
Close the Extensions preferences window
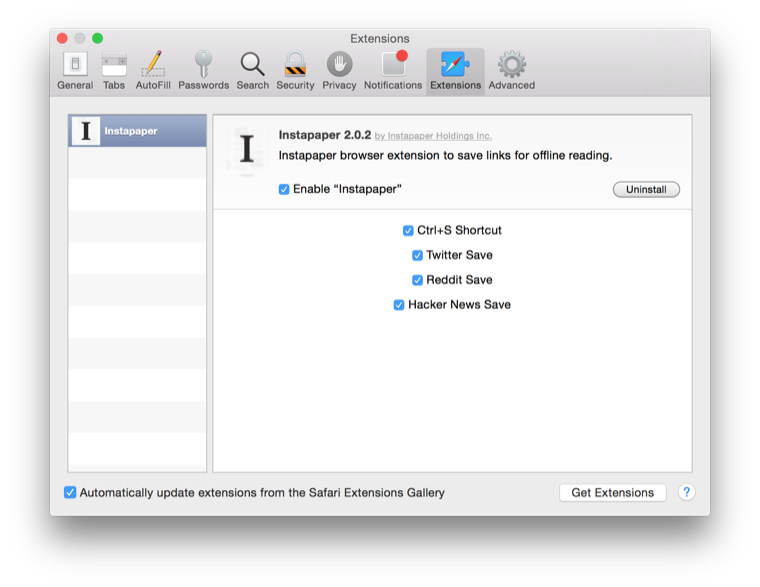point(62,38)
